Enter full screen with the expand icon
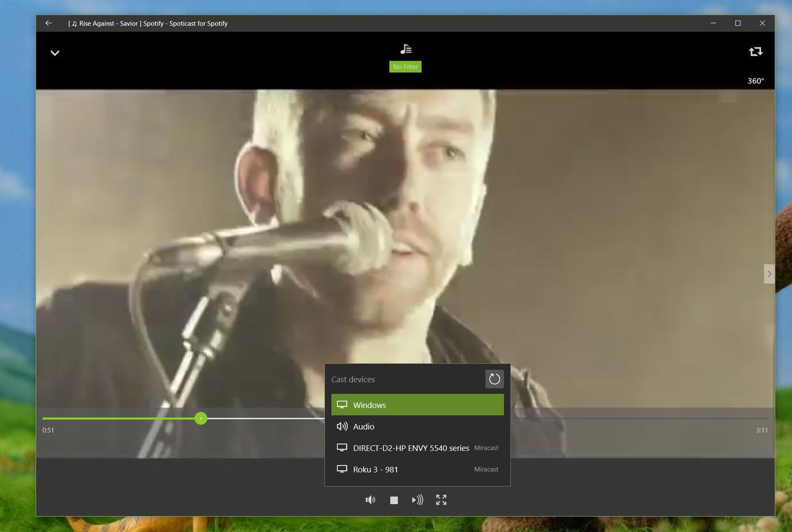 click(x=441, y=500)
